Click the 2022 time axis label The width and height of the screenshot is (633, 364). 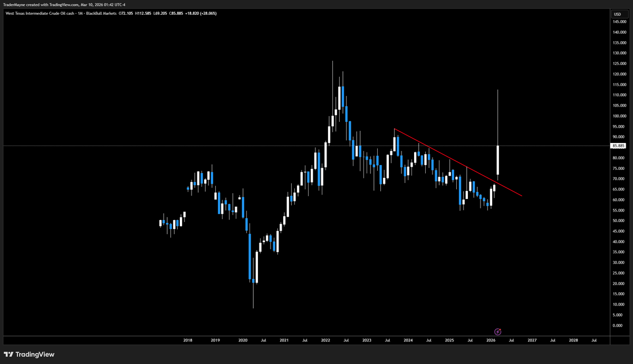(x=325, y=341)
